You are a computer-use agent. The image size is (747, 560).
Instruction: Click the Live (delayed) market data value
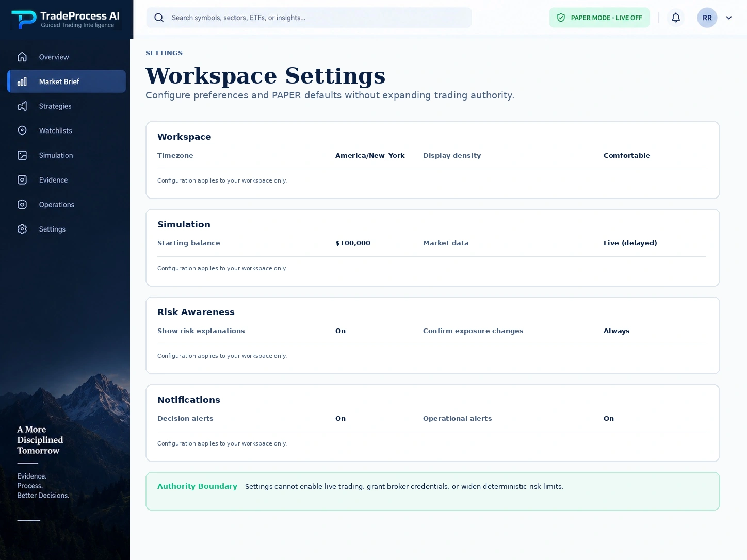[x=630, y=243]
